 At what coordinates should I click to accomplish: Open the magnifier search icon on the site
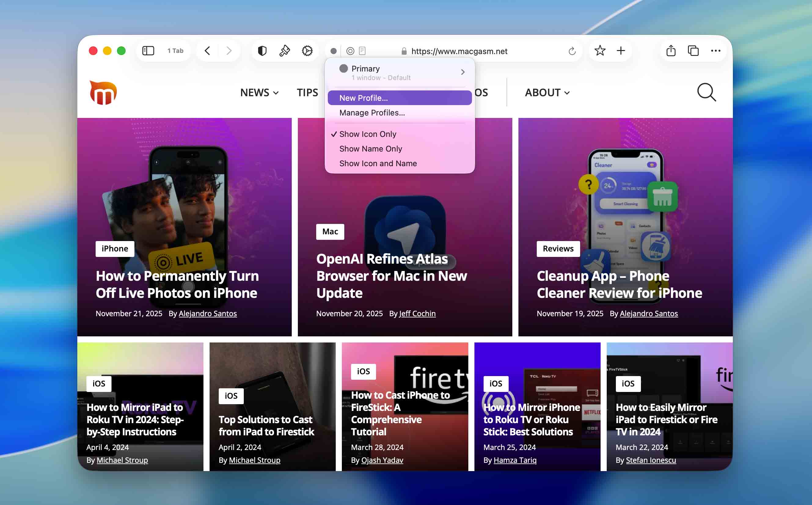click(x=707, y=92)
